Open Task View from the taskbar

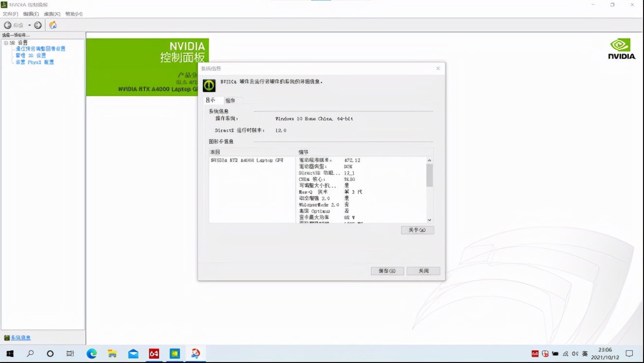coord(70,354)
